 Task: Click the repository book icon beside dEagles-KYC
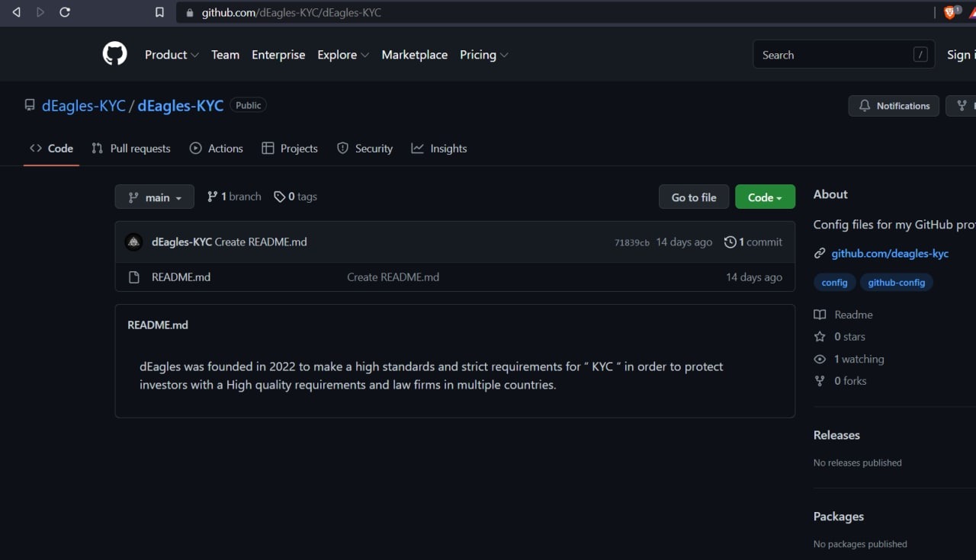(30, 105)
